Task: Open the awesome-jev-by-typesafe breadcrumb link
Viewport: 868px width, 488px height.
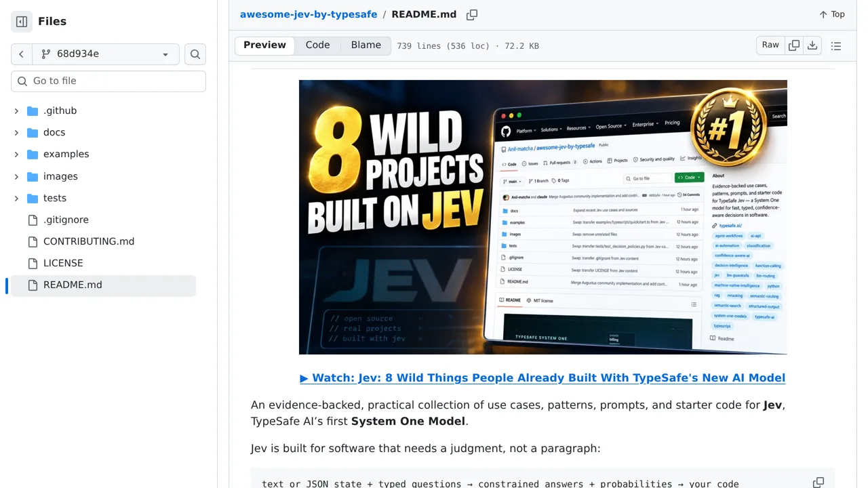Action: tap(309, 14)
